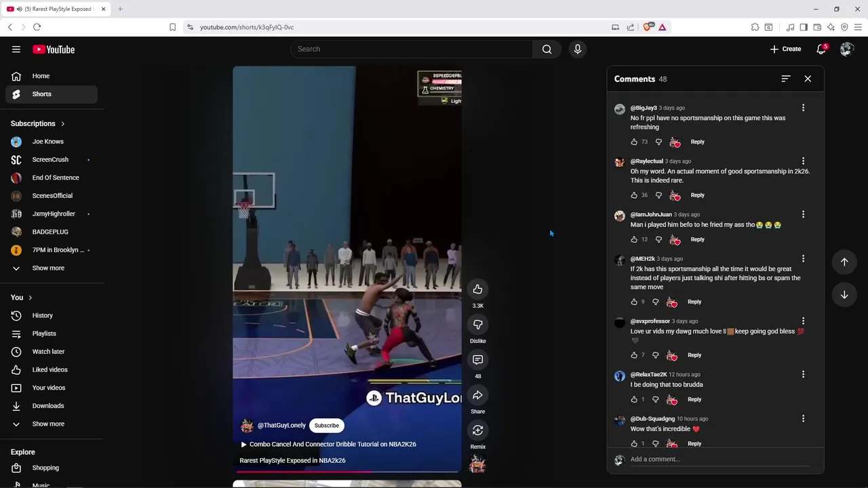This screenshot has height=488, width=868.
Task: Open the Joe Knows channel subscription
Action: pos(52,142)
